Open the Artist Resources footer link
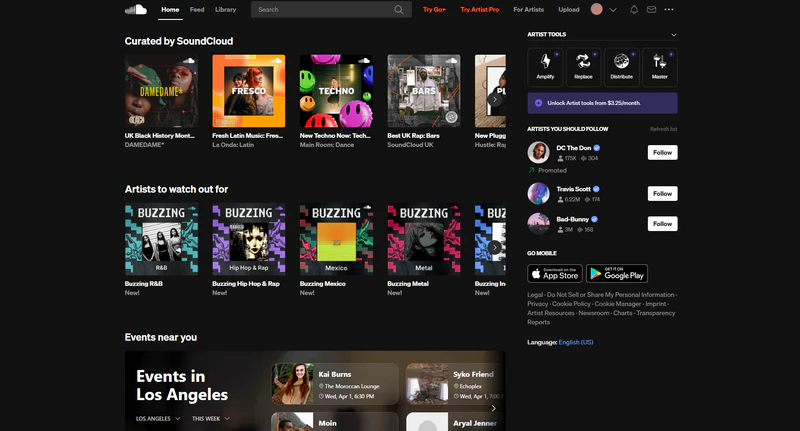The width and height of the screenshot is (800, 431). pos(551,313)
